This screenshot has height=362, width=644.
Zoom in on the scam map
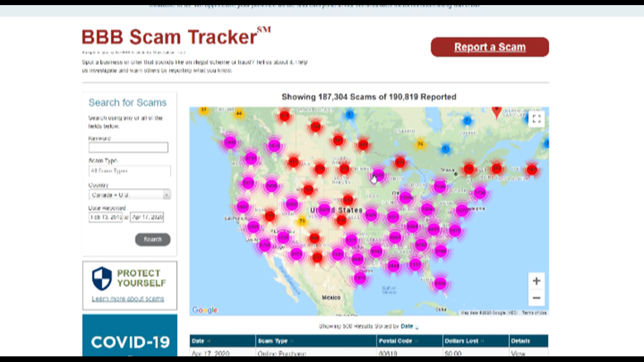537,281
